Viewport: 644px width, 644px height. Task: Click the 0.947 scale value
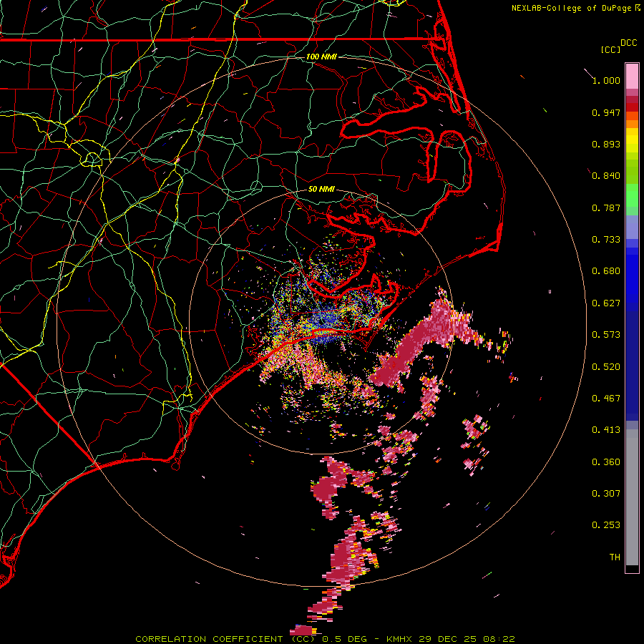coord(606,112)
